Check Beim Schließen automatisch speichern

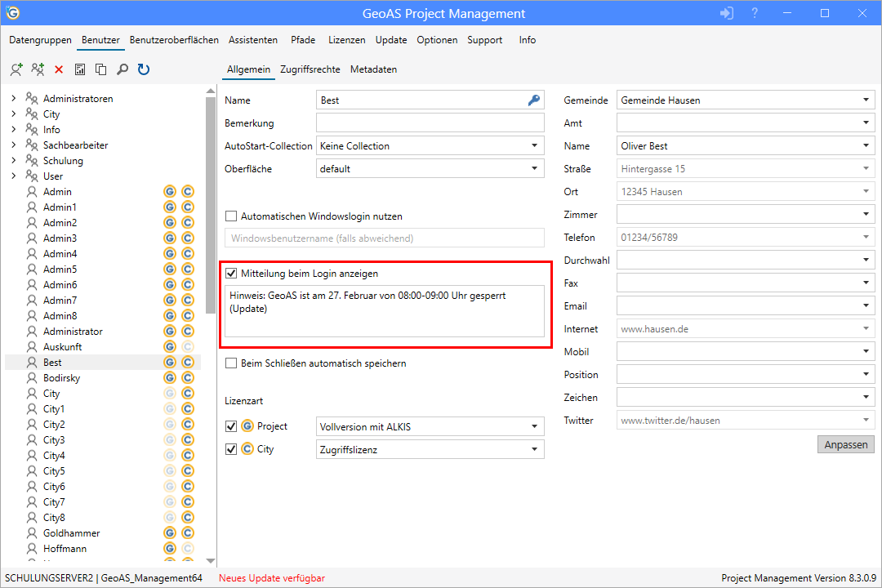pos(230,363)
